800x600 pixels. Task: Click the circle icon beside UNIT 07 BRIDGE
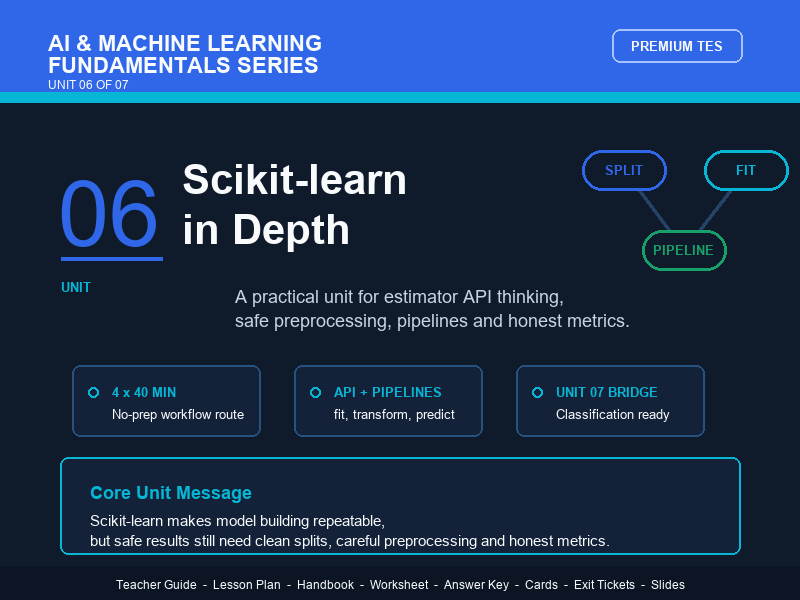[537, 392]
